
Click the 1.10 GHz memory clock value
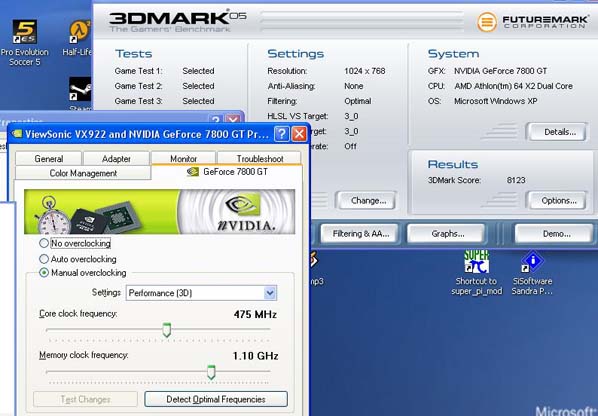tap(255, 356)
